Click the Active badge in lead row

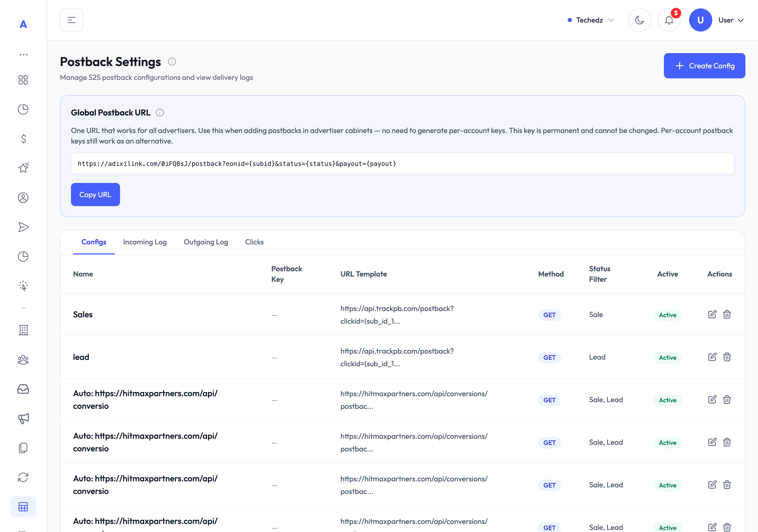click(668, 358)
